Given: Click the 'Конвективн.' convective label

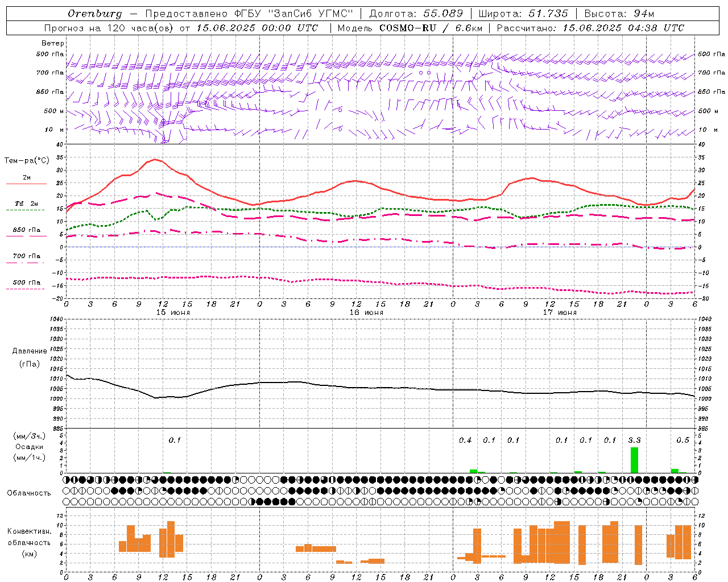Looking at the screenshot, I should [30, 531].
